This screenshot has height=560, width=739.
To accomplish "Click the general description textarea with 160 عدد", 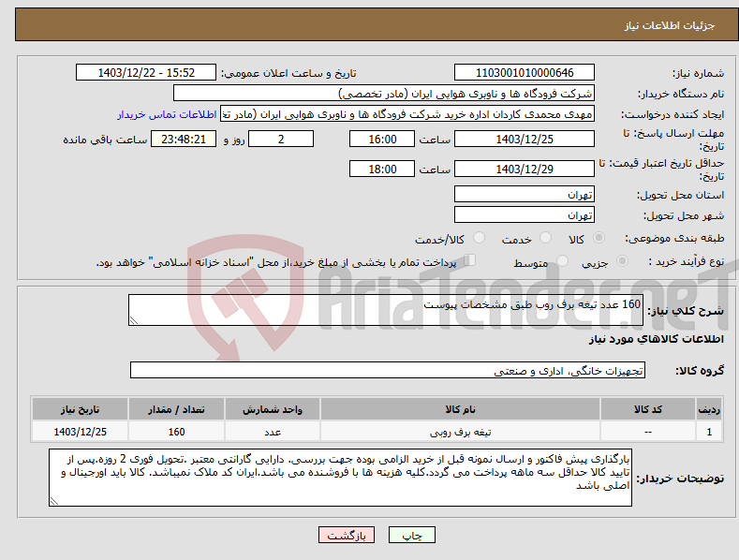I will pyautogui.click(x=386, y=310).
